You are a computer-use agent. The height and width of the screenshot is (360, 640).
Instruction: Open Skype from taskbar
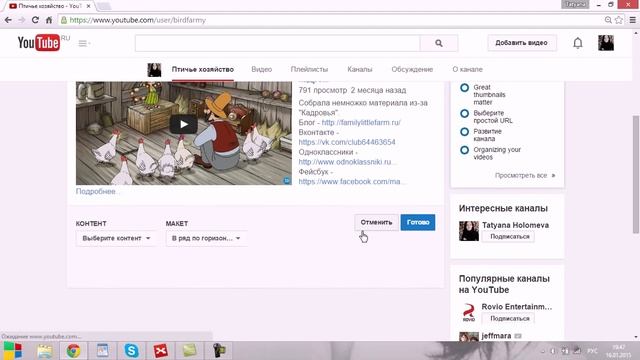(x=131, y=351)
